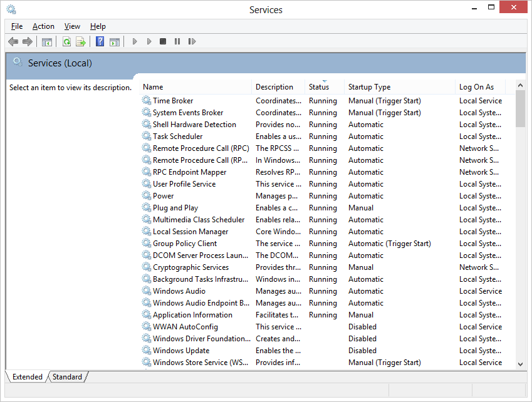Click Local Service logon for Windows Audio
Screen dimensions: 532x402
[x=481, y=291]
